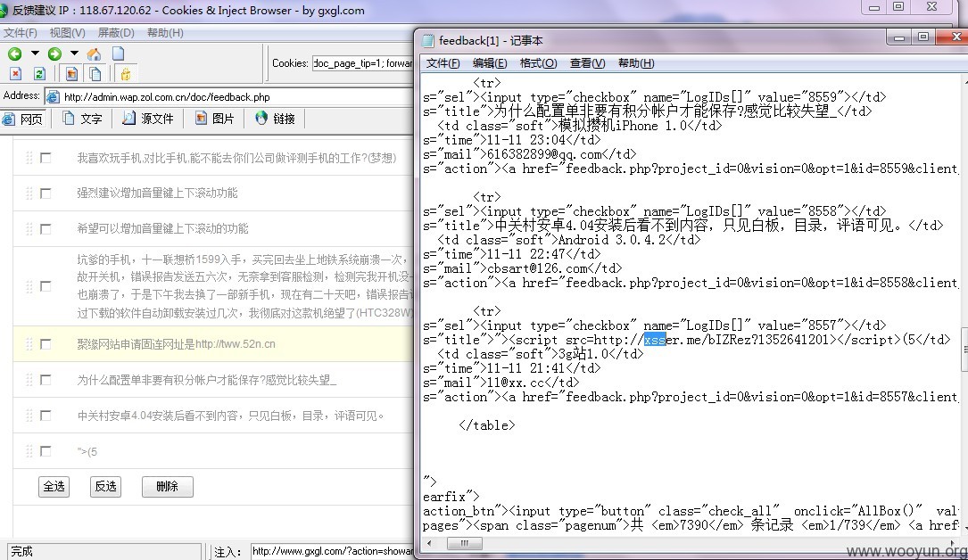Click drag handle of 聚缘网站申请 row

pos(29,344)
